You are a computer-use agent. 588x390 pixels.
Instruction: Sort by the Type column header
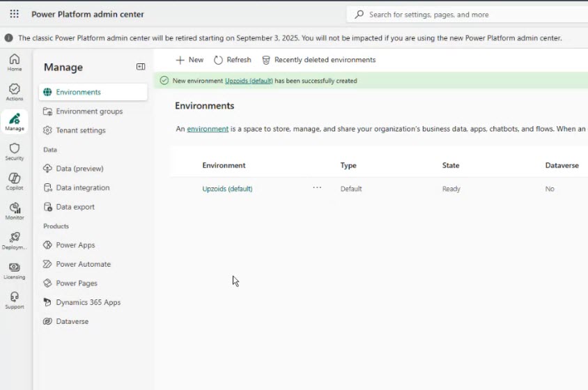(348, 166)
